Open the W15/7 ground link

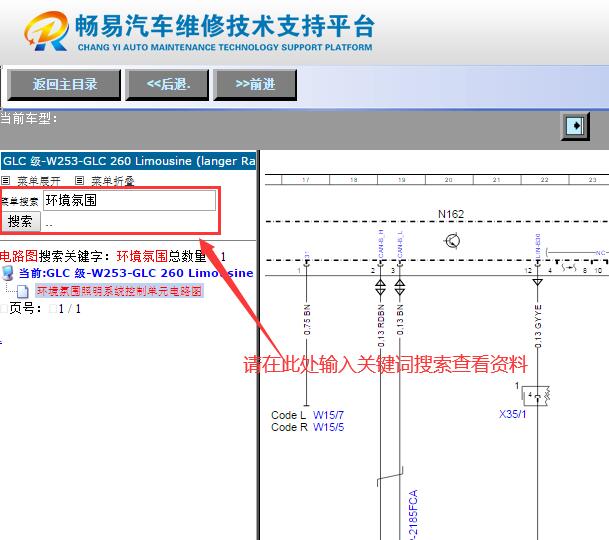coord(328,415)
